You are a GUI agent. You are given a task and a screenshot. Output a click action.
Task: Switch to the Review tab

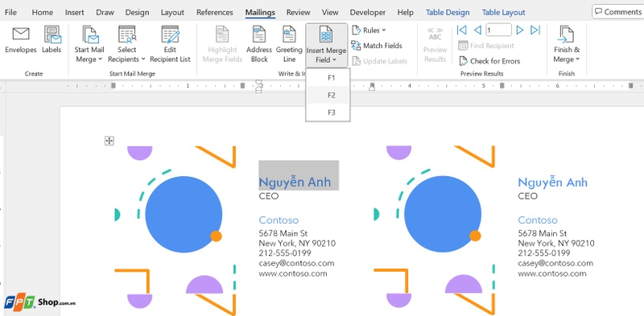click(x=299, y=12)
